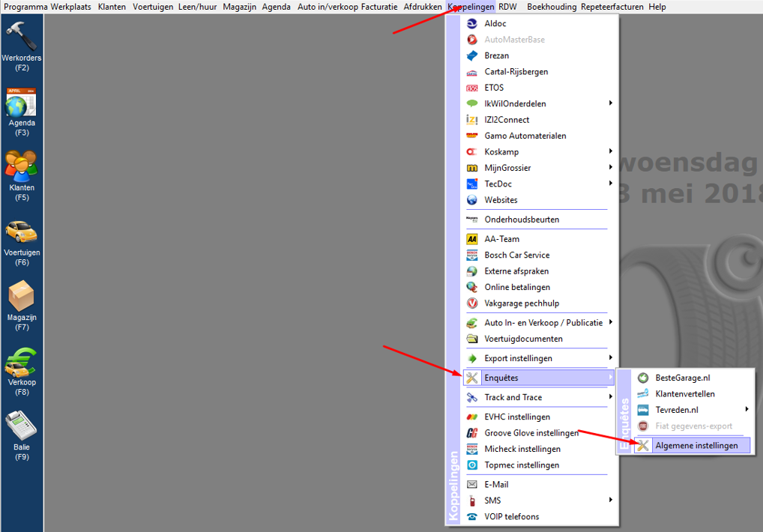This screenshot has width=763, height=532.
Task: Open the Programma menu
Action: pyautogui.click(x=25, y=7)
